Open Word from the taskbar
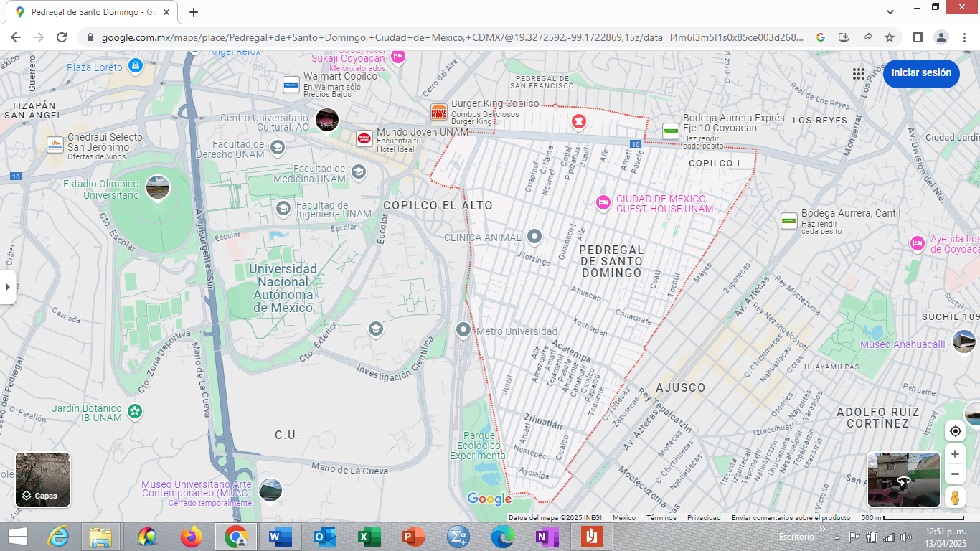Screen dimensions: 980x551 [281, 537]
